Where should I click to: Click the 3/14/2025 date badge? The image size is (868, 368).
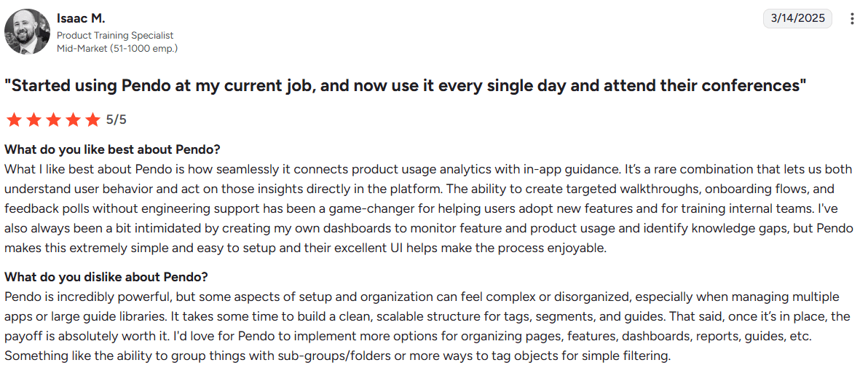pos(797,18)
